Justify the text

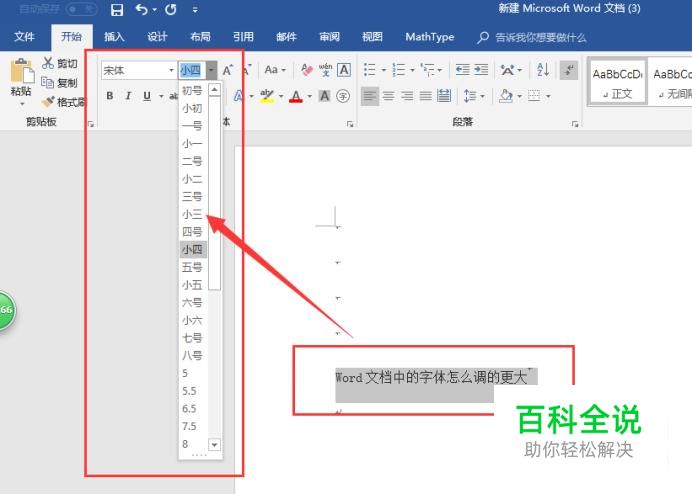(x=425, y=96)
